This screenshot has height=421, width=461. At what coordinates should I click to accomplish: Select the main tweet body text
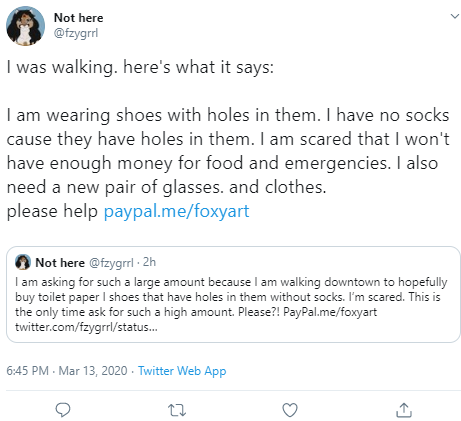[228, 139]
